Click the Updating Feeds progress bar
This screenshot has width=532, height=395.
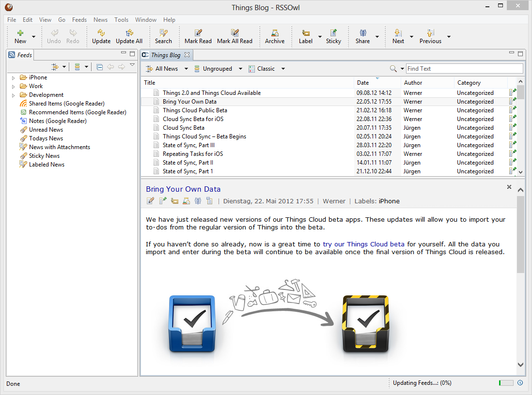pos(506,383)
